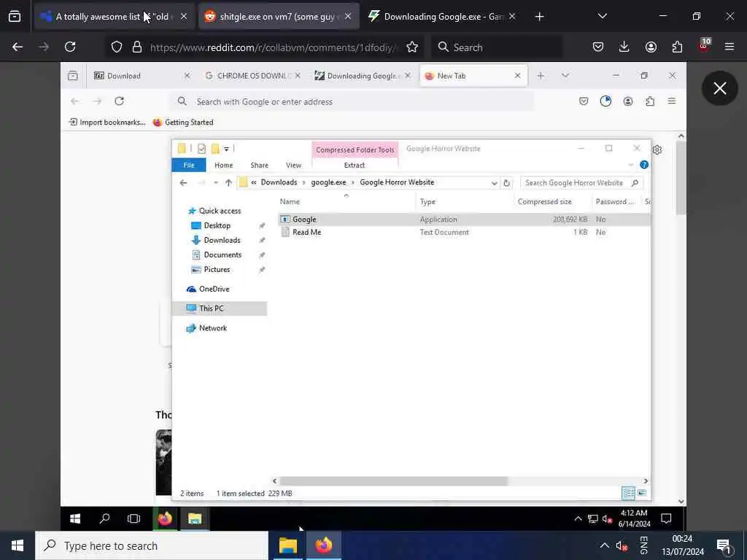Open Extract ribbon tab
747x560 pixels.
click(355, 166)
